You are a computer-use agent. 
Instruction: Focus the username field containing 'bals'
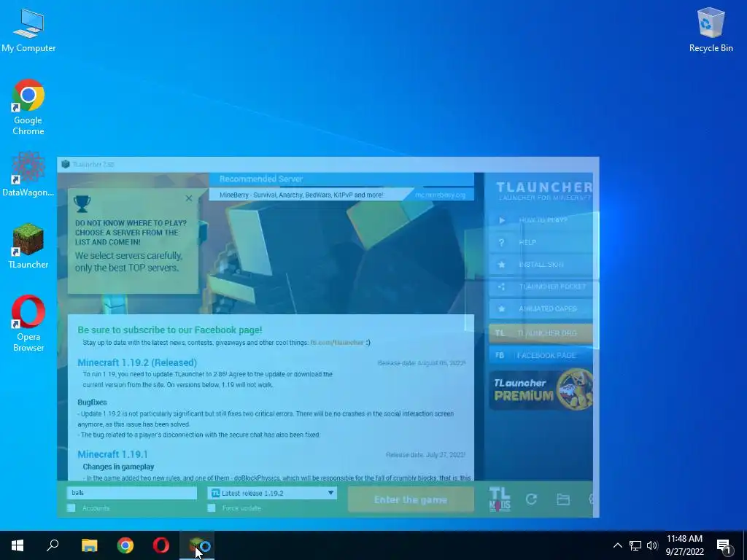(132, 493)
